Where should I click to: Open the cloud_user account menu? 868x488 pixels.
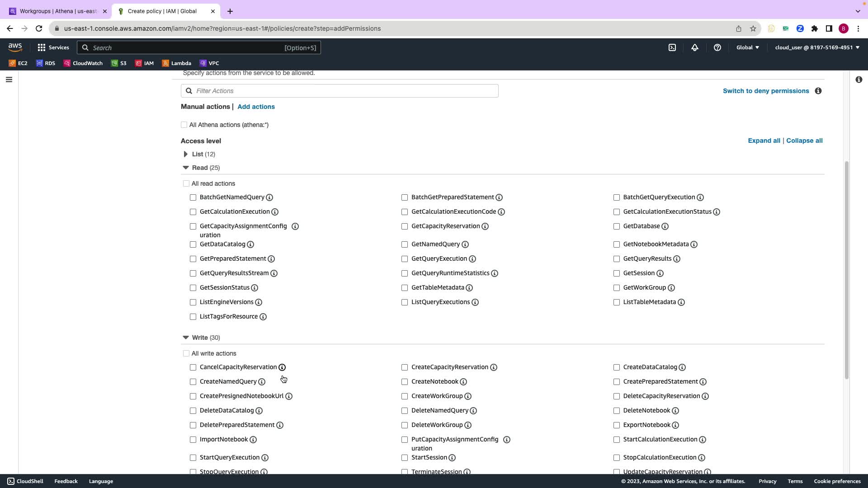(817, 47)
